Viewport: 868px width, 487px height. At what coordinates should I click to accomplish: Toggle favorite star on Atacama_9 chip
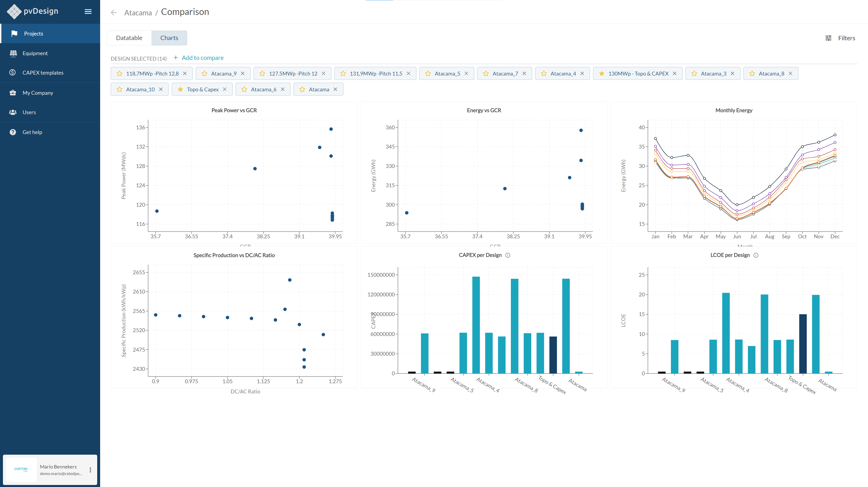pyautogui.click(x=204, y=73)
